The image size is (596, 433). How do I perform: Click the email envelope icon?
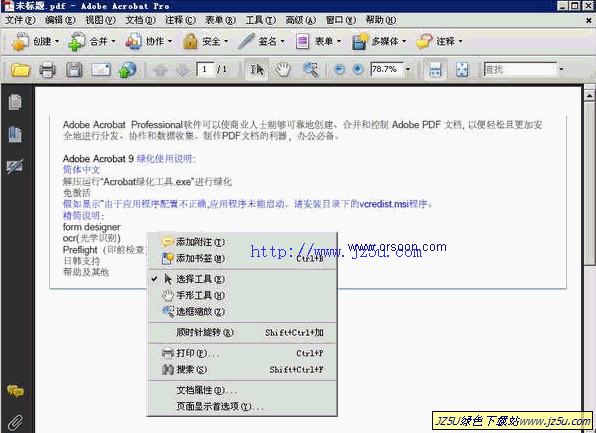click(x=101, y=70)
